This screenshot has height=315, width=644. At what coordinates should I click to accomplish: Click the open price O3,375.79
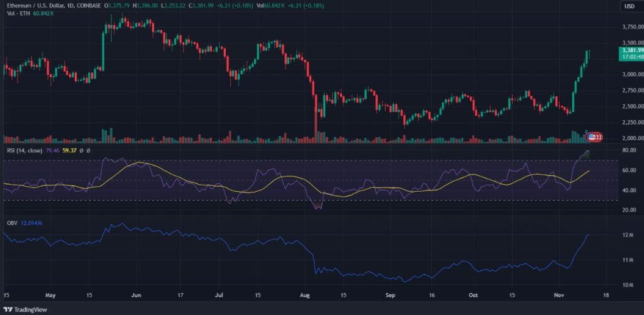click(118, 6)
